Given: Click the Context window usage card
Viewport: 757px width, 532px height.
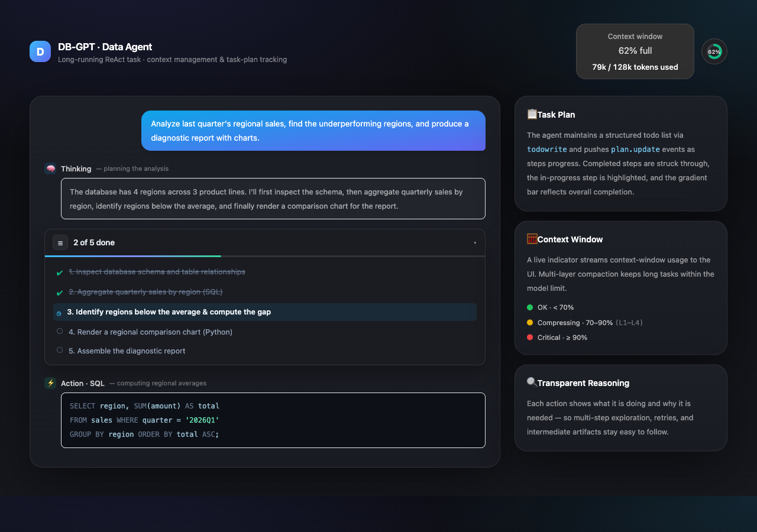Looking at the screenshot, I should pos(635,51).
